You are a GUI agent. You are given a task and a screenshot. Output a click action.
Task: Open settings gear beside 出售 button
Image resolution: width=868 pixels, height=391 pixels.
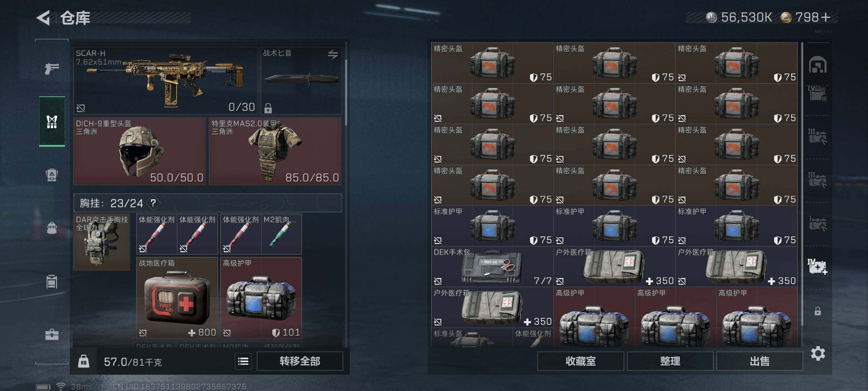click(818, 353)
